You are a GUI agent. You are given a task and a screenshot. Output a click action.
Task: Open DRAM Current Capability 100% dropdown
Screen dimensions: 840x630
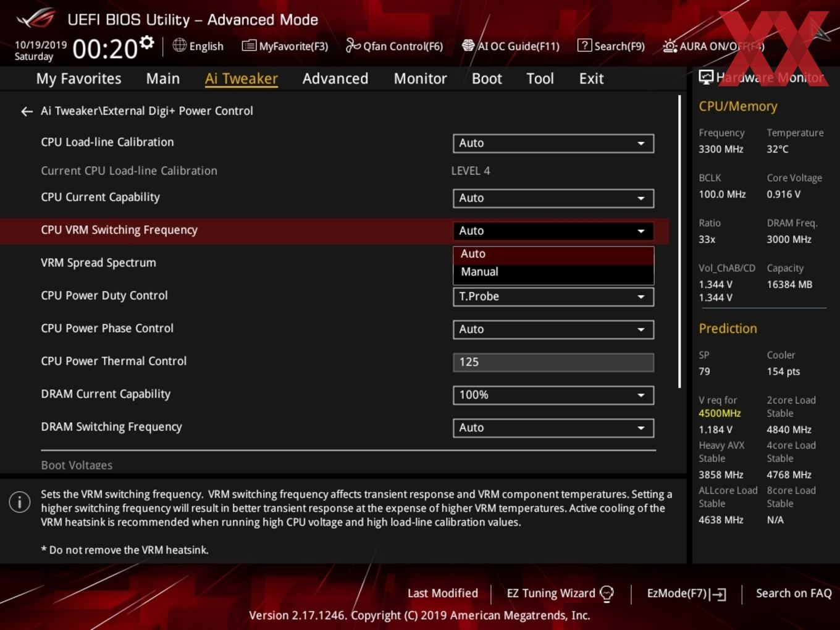[553, 395]
